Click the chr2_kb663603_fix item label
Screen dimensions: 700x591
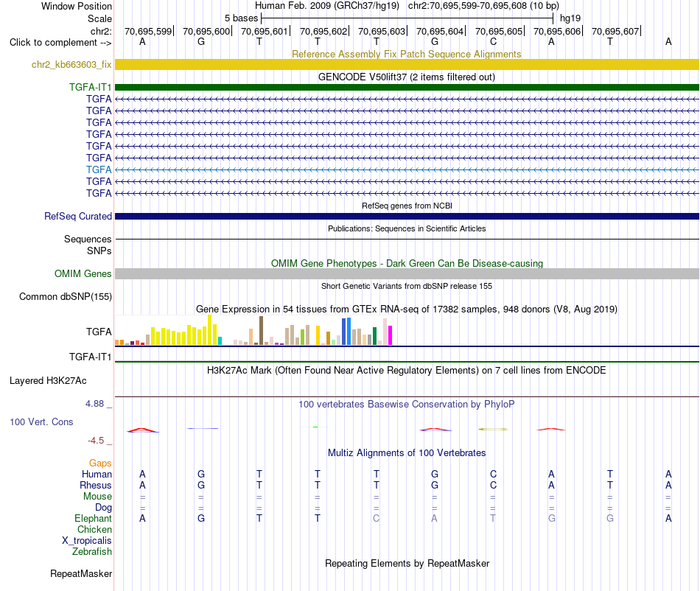click(71, 64)
